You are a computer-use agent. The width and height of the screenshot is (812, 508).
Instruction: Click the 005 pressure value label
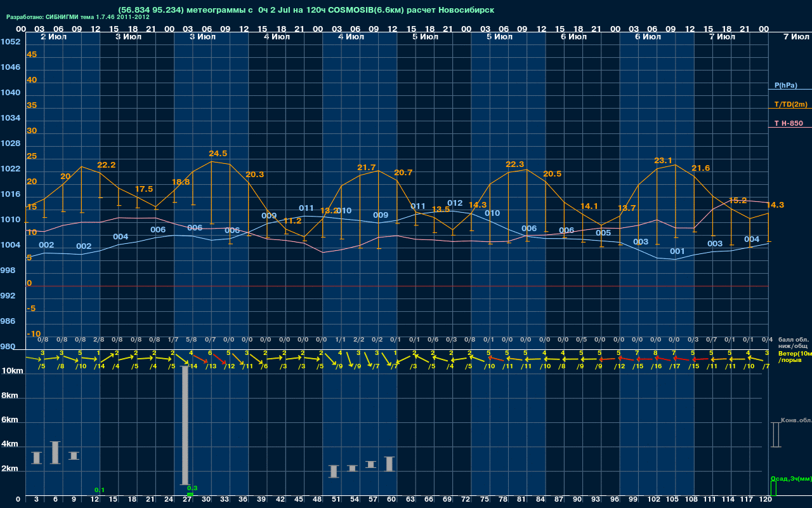603,233
